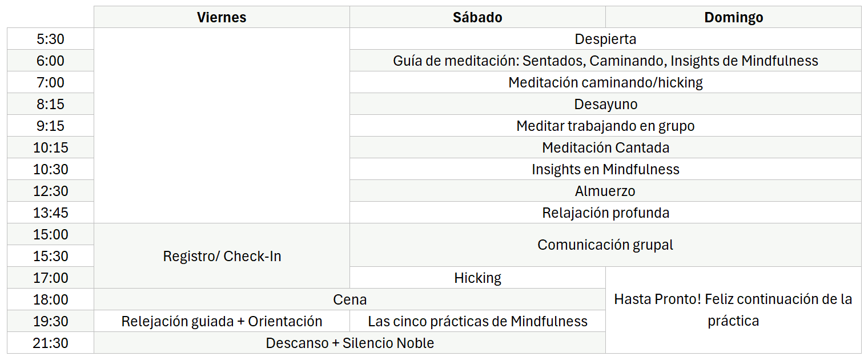Click the Insights en Mindfulness cell
Image resolution: width=868 pixels, height=360 pixels.
click(x=605, y=169)
